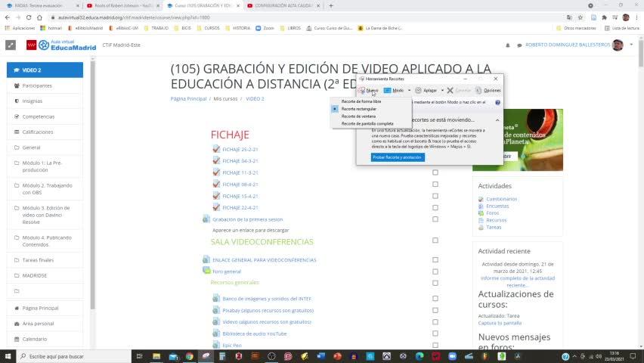Viewport: 644px width, 363px height.
Task: Toggle checkbox for ENLACE GENERAL PARA VIDEOCONFERENCIAS
Action: (x=435, y=260)
